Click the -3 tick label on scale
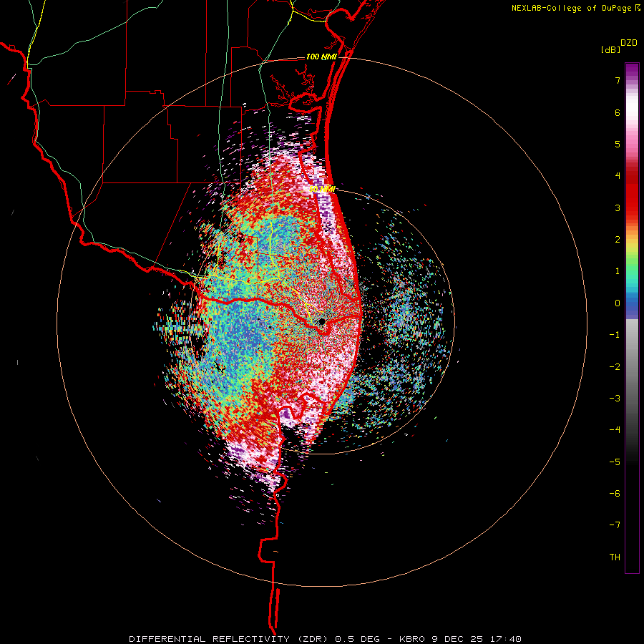644x644 pixels. coord(615,399)
